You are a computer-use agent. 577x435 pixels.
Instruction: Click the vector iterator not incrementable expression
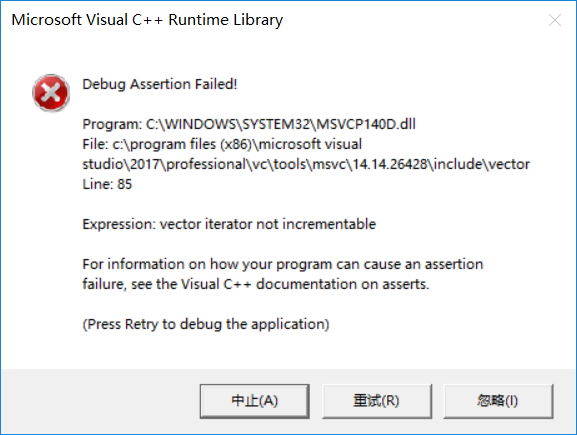pyautogui.click(x=268, y=224)
